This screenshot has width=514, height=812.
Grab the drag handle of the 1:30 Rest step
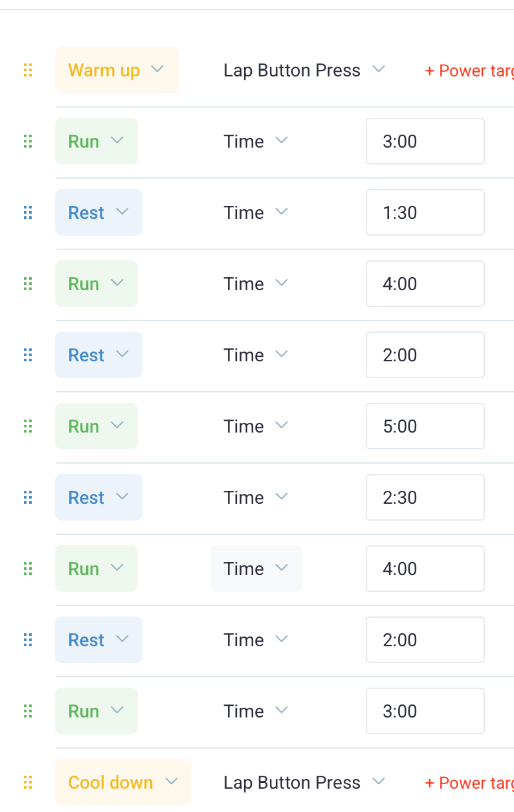click(28, 212)
